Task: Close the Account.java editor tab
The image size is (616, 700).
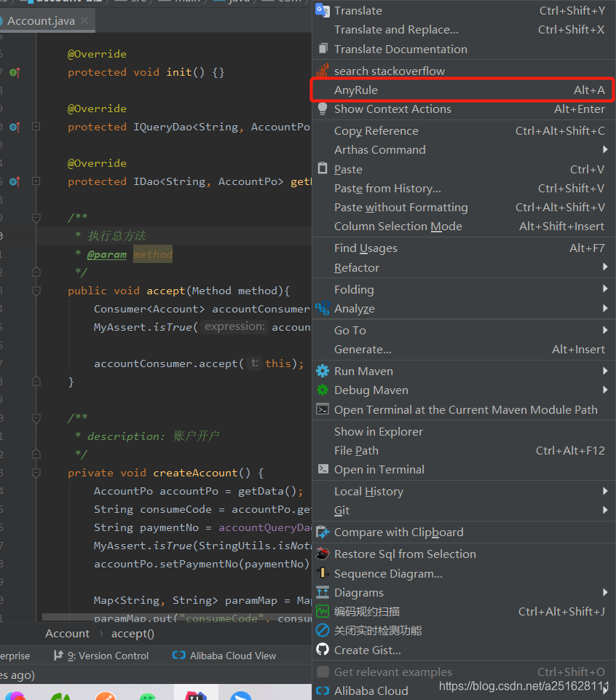Action: coord(84,20)
